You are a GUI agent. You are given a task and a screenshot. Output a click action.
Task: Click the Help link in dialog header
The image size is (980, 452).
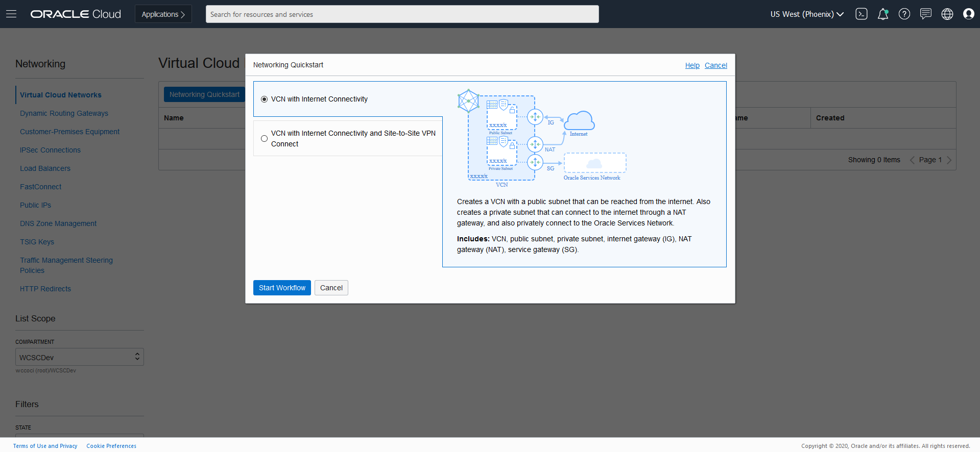click(692, 65)
